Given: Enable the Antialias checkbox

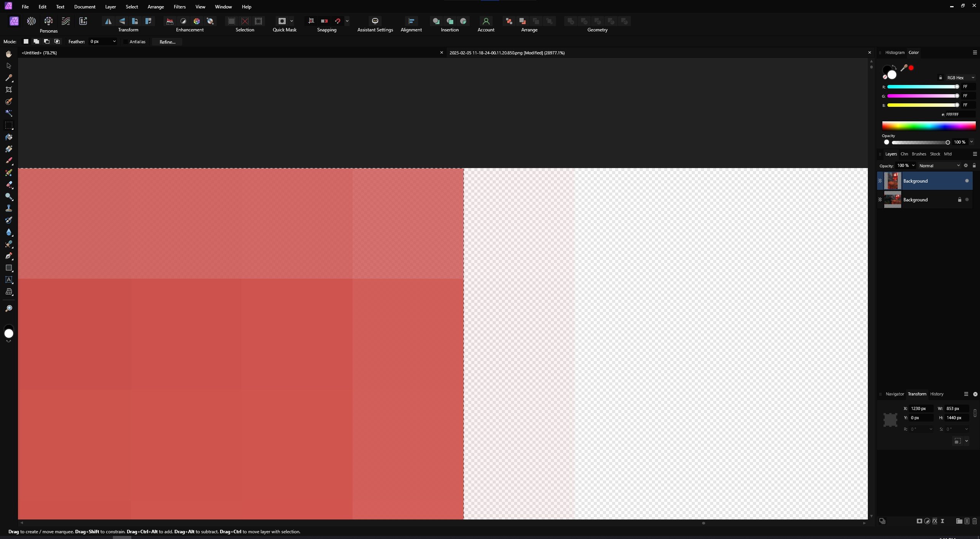Looking at the screenshot, I should (x=126, y=42).
